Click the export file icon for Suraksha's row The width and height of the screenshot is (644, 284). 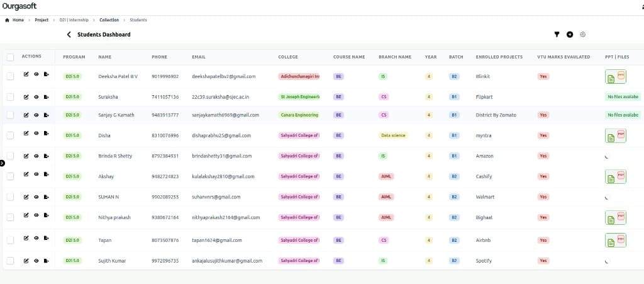(46, 96)
